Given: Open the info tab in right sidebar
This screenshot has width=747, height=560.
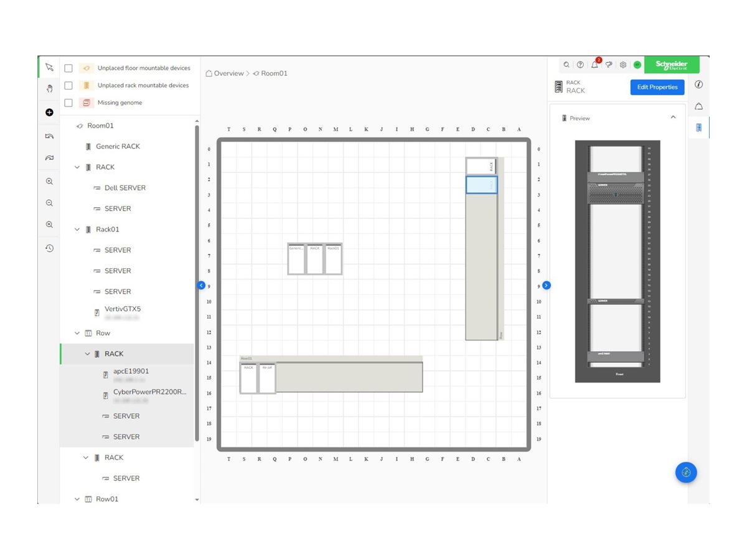Looking at the screenshot, I should (698, 85).
